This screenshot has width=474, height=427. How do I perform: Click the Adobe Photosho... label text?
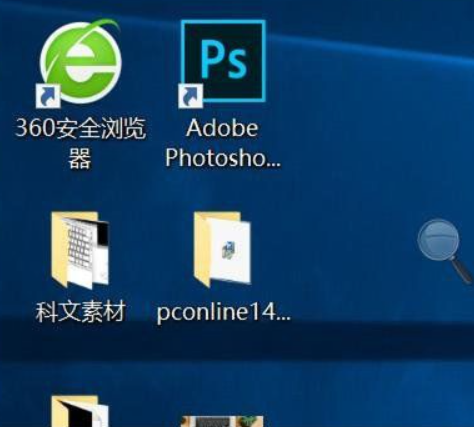223,142
